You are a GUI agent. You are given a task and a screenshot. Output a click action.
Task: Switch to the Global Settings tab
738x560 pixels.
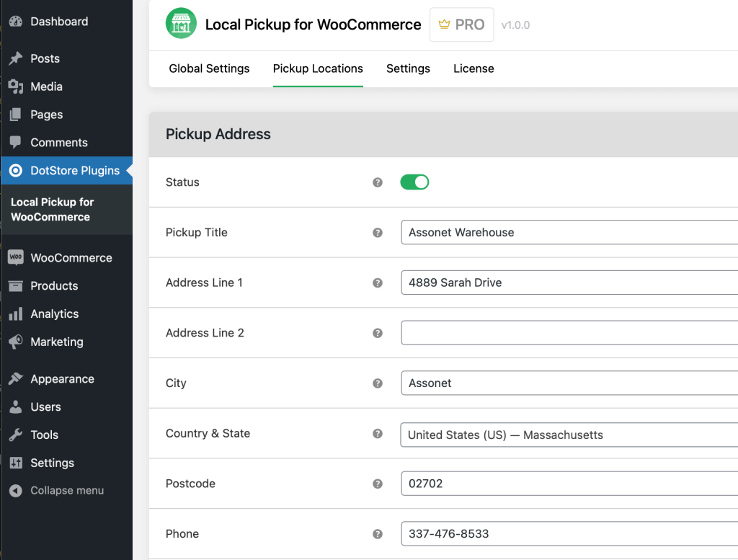[x=209, y=68]
